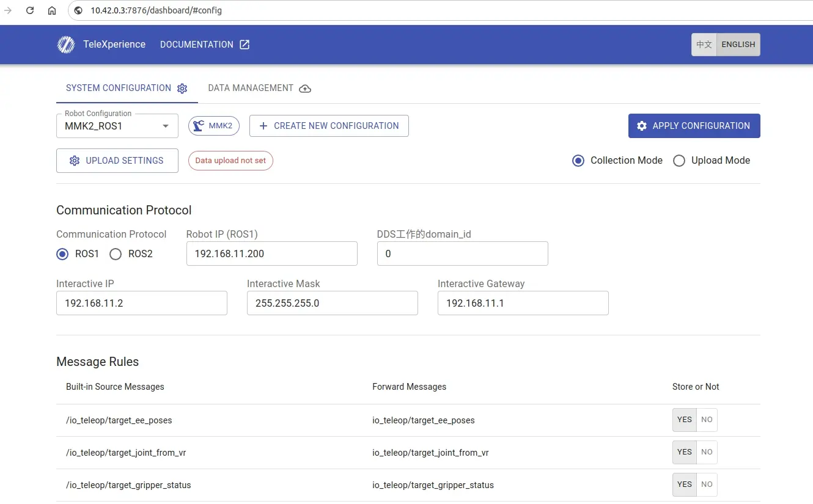This screenshot has height=504, width=813.
Task: Open the DOCUMENTATION link
Action: [205, 45]
